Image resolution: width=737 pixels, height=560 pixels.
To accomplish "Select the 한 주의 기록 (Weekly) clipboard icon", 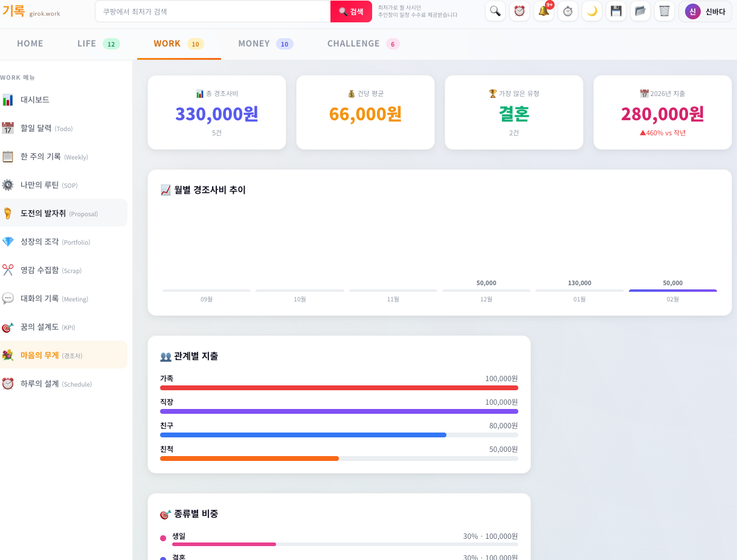I will pos(8,156).
